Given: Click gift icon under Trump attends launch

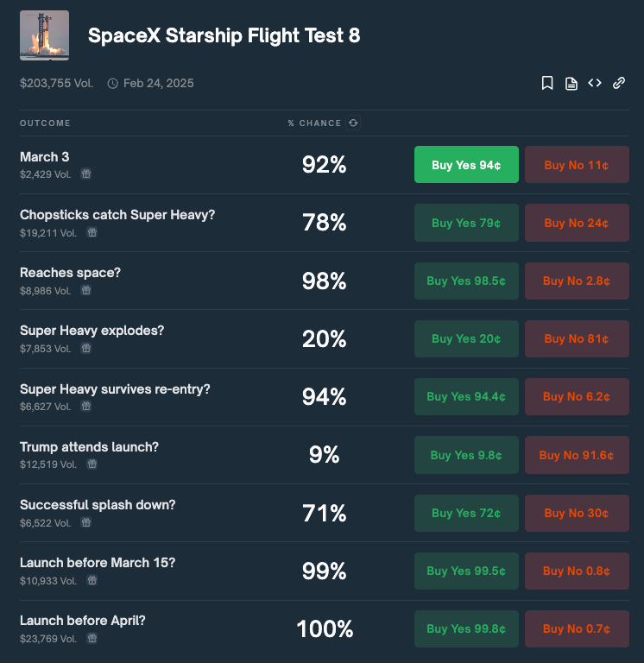Looking at the screenshot, I should [92, 464].
